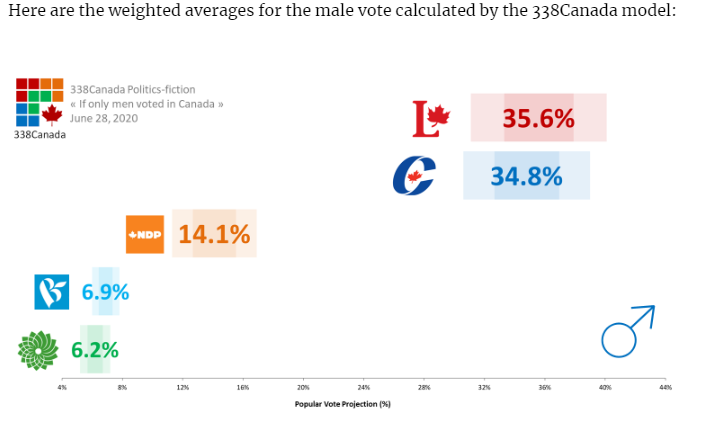Click the weighted averages heading sentence
The image size is (711, 425).
pyautogui.click(x=342, y=10)
